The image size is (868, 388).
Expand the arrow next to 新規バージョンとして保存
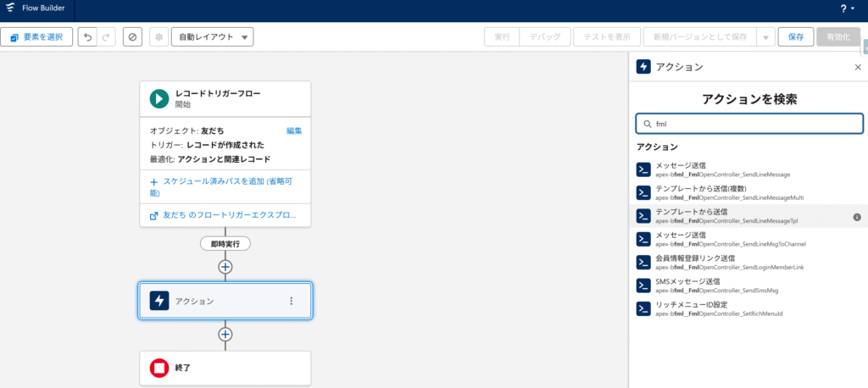(x=765, y=37)
